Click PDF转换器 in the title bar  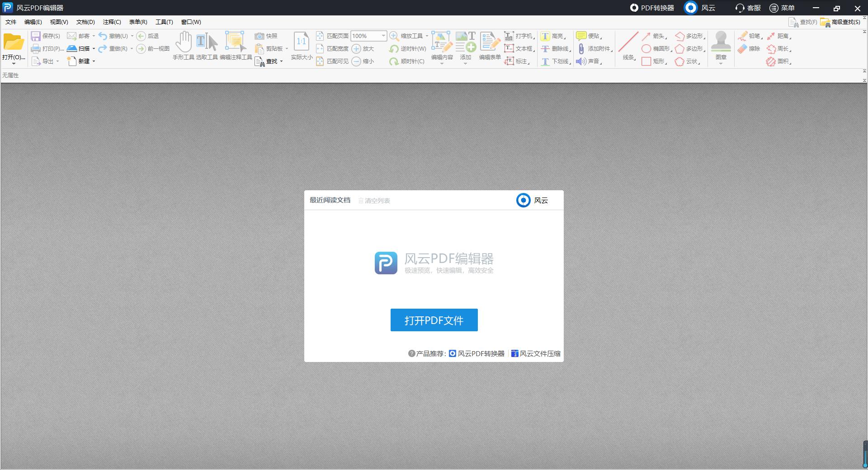(652, 8)
